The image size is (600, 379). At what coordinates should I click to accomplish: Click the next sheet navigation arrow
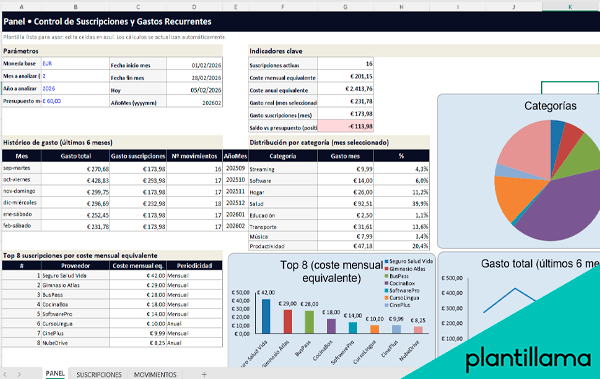point(19,374)
